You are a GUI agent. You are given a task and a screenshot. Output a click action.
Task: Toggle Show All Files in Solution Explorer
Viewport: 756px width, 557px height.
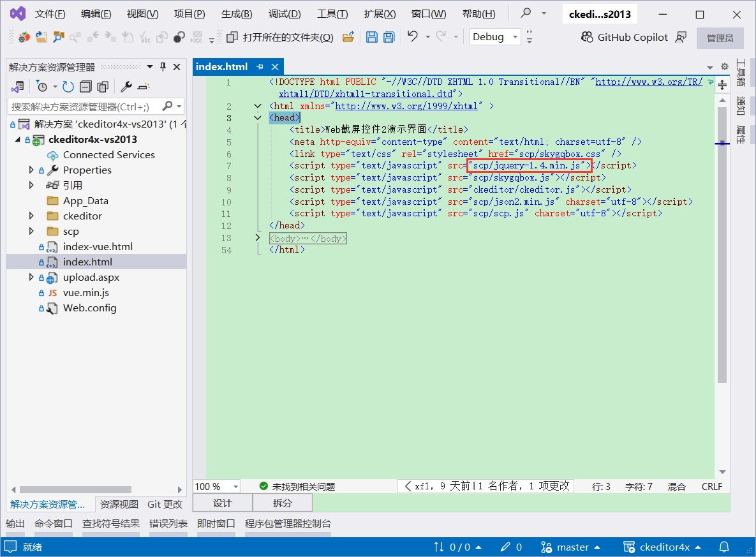click(x=102, y=87)
